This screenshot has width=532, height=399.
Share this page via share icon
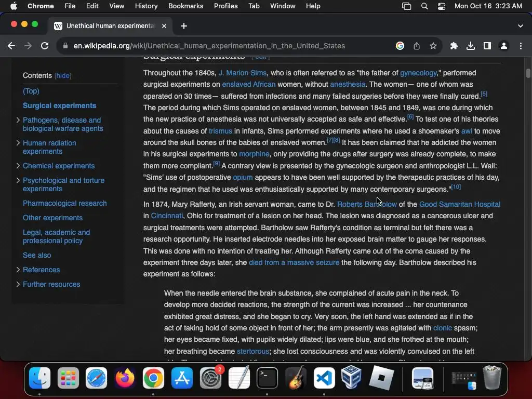click(x=417, y=46)
